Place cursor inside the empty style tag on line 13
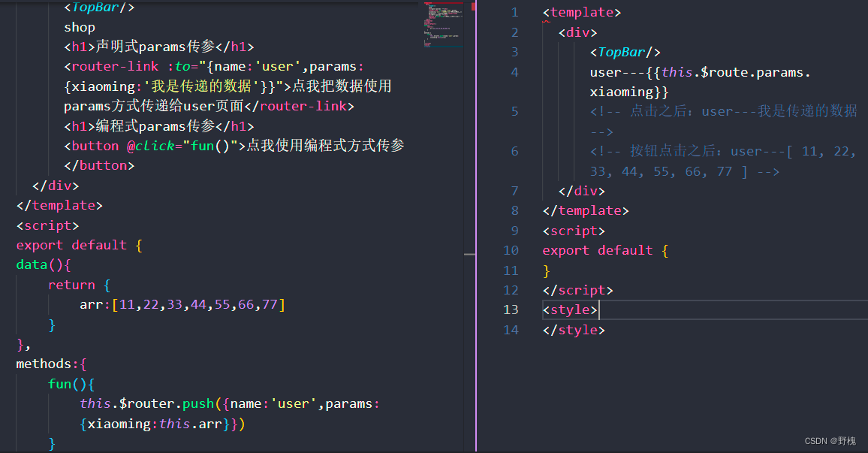 point(597,310)
